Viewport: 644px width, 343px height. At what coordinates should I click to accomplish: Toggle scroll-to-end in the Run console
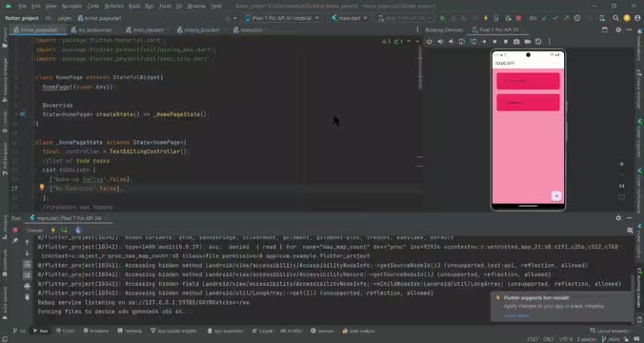tap(27, 274)
